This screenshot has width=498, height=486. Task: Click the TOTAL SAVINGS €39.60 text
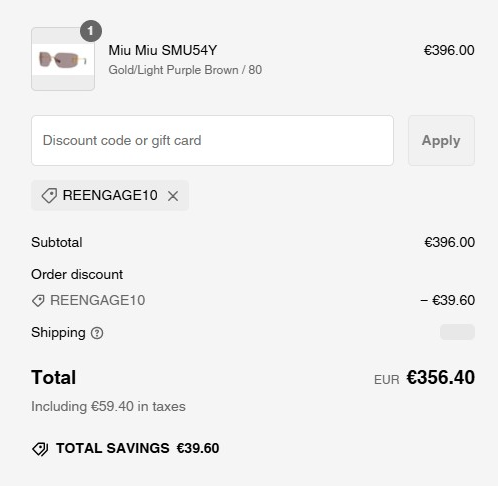[x=137, y=448]
